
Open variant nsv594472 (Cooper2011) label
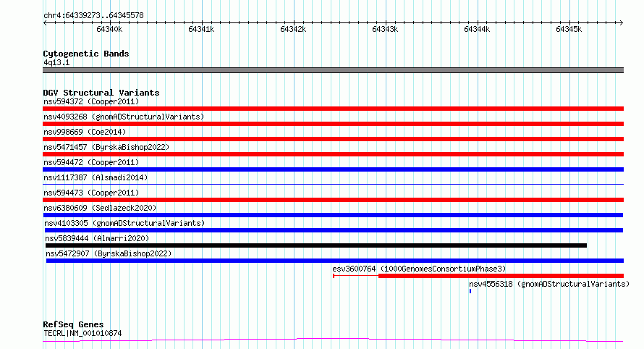91,162
